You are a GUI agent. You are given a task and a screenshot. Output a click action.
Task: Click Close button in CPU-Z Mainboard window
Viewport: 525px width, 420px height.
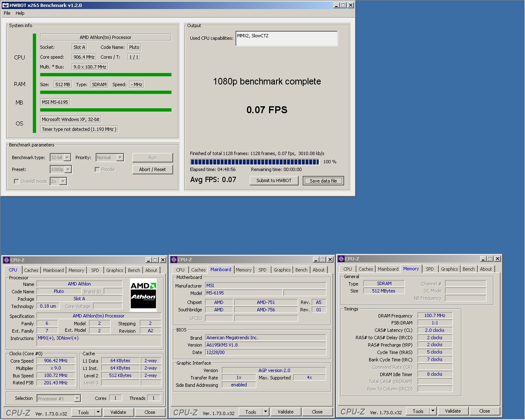[317, 412]
